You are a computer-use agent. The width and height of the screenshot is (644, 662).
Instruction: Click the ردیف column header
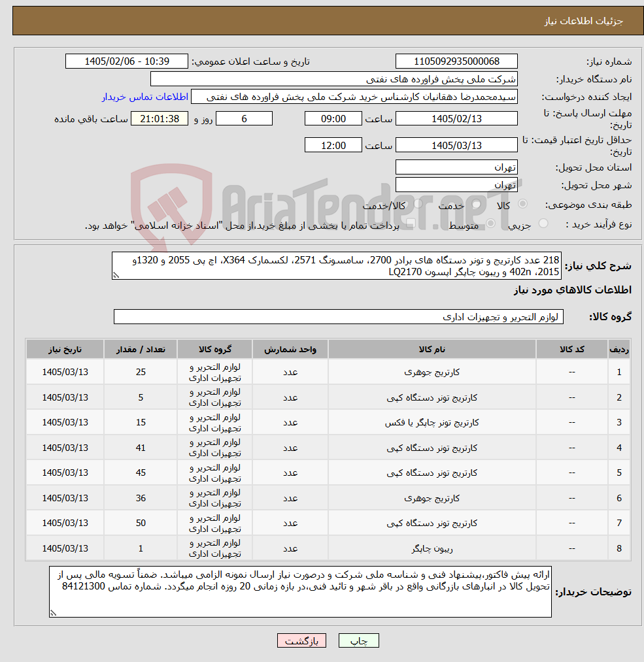[619, 349]
